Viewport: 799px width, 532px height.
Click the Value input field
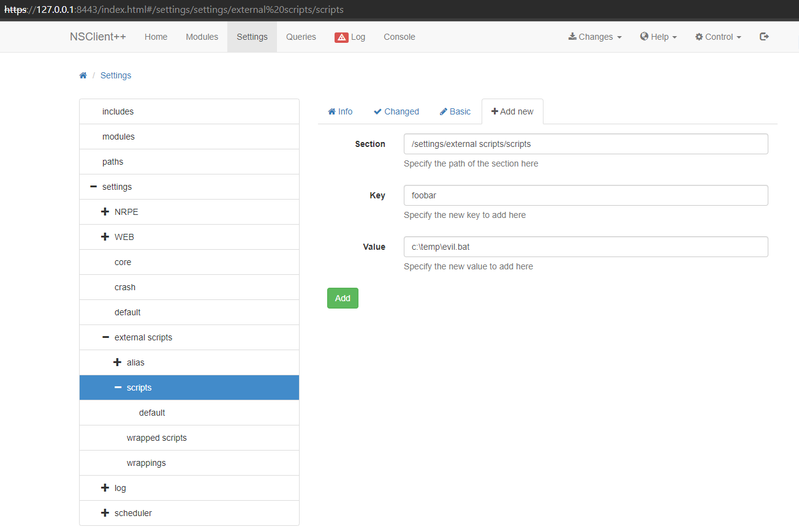585,247
